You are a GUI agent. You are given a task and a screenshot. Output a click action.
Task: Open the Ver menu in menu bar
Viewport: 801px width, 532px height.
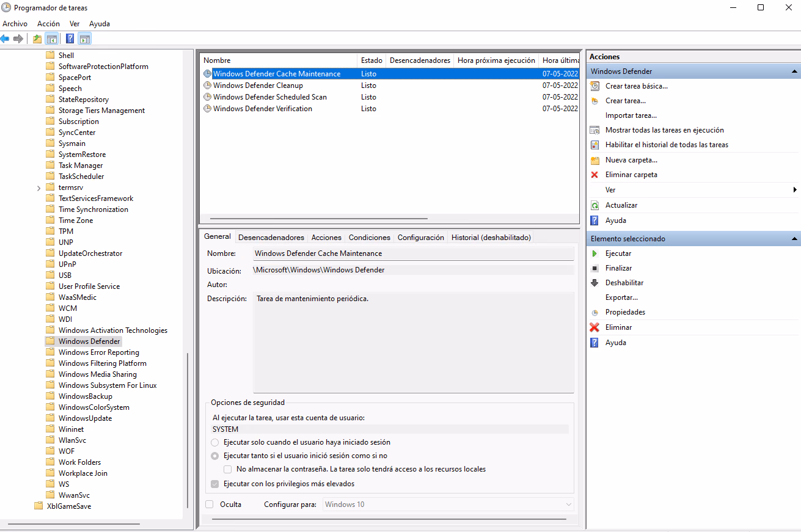pos(75,24)
